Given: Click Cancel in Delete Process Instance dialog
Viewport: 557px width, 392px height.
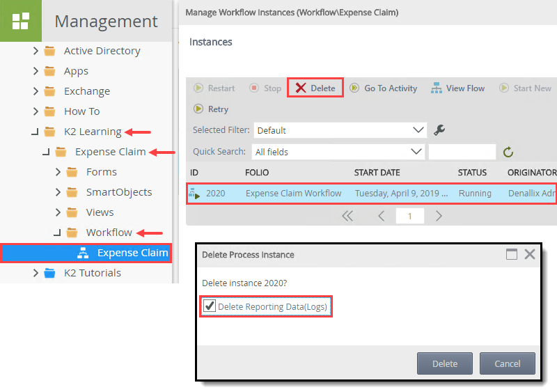Looking at the screenshot, I should (508, 363).
